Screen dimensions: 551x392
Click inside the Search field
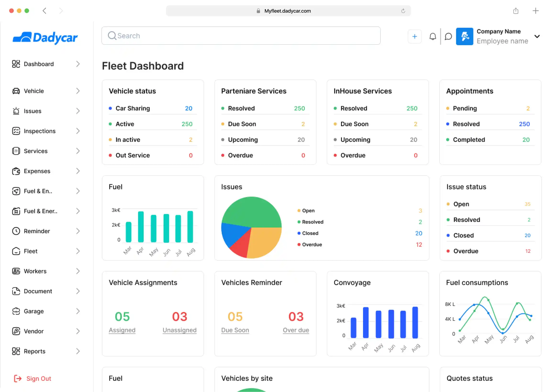click(241, 35)
